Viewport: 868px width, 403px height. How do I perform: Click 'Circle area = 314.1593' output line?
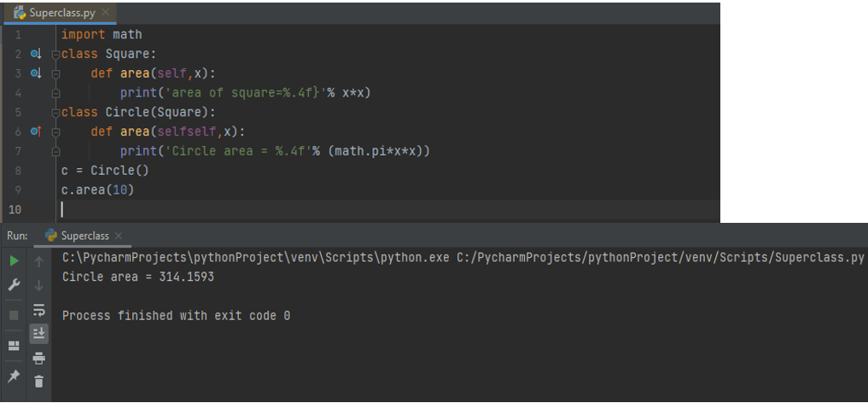tap(138, 277)
